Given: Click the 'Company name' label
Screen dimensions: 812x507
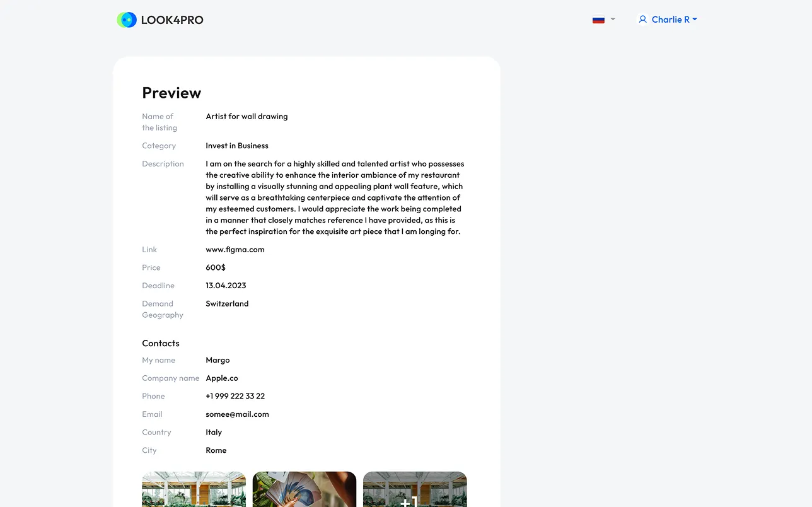Looking at the screenshot, I should coord(171,378).
